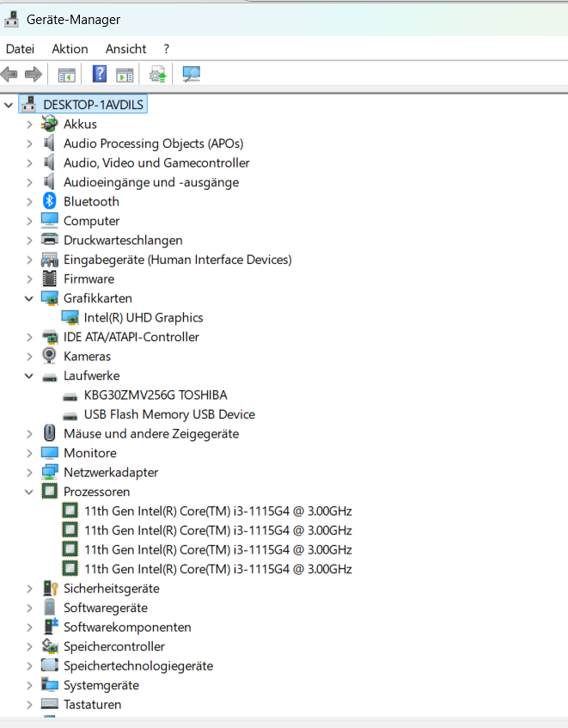Select KBG30ZMV256G TOSHIBA drive

point(156,395)
